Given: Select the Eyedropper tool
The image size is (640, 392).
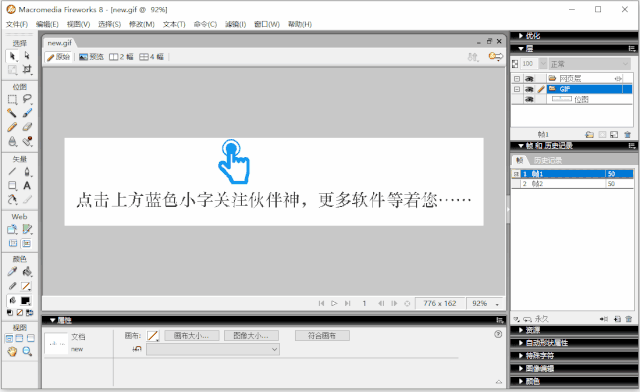Looking at the screenshot, I should click(x=12, y=272).
